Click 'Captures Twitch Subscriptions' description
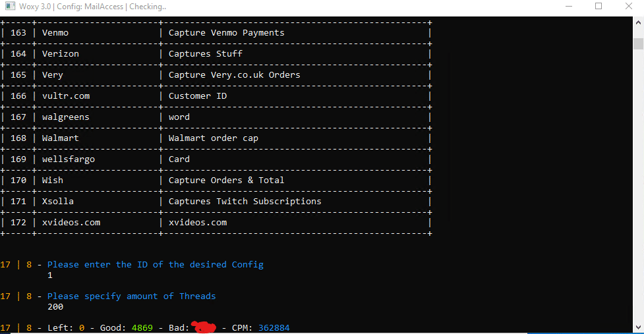 (x=245, y=202)
